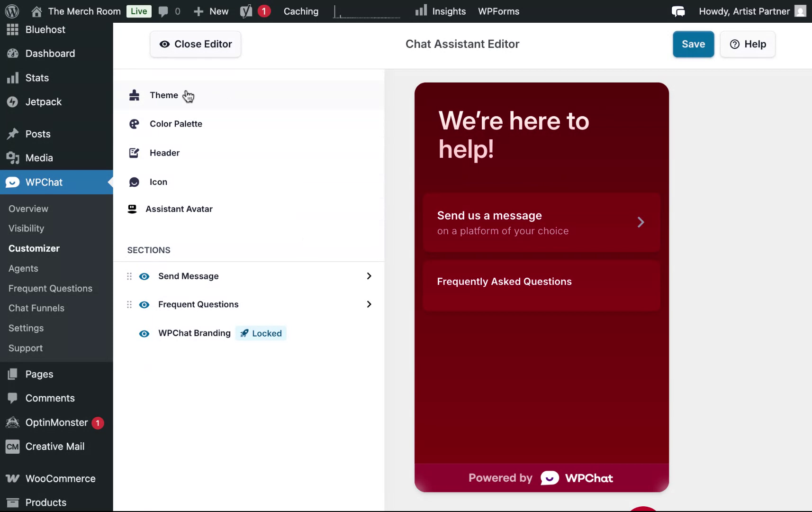Expand the Frequent Questions section
Viewport: 812px width, 512px height.
click(369, 304)
